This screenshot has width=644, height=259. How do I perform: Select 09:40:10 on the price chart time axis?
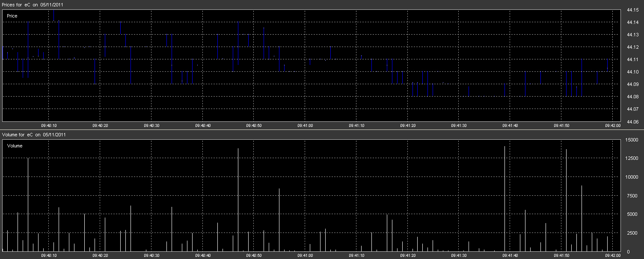pyautogui.click(x=49, y=126)
